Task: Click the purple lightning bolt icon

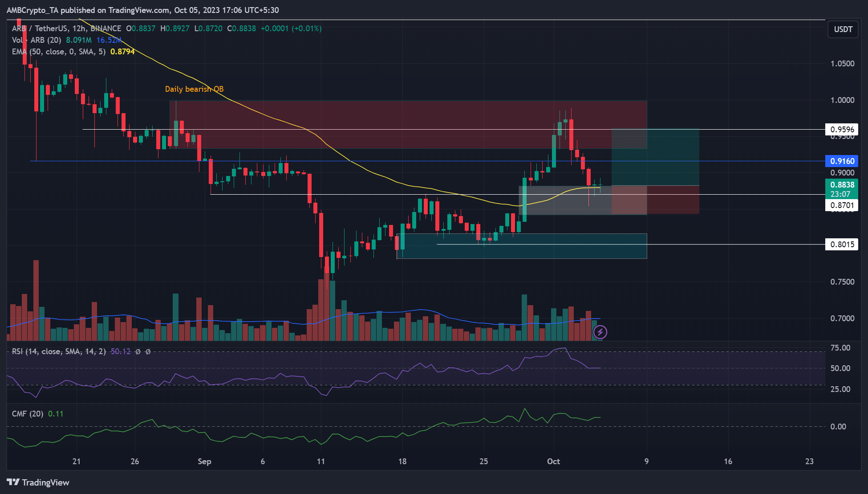Action: pyautogui.click(x=600, y=332)
